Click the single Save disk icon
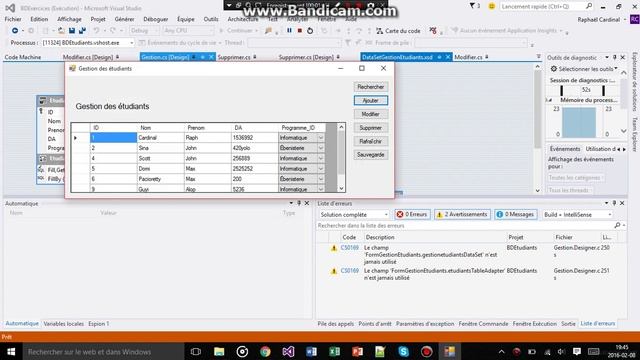The width and height of the screenshot is (640, 360). 72,31
